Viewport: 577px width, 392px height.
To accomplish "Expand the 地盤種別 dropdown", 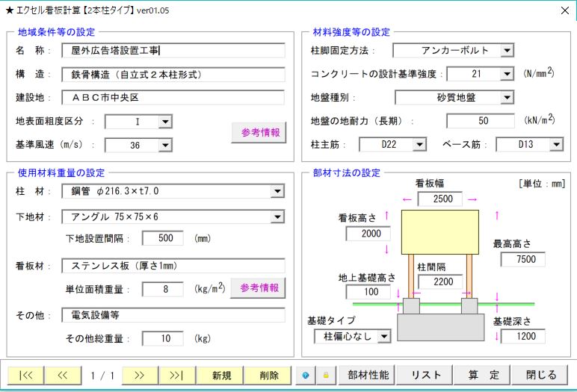I will click(x=507, y=98).
